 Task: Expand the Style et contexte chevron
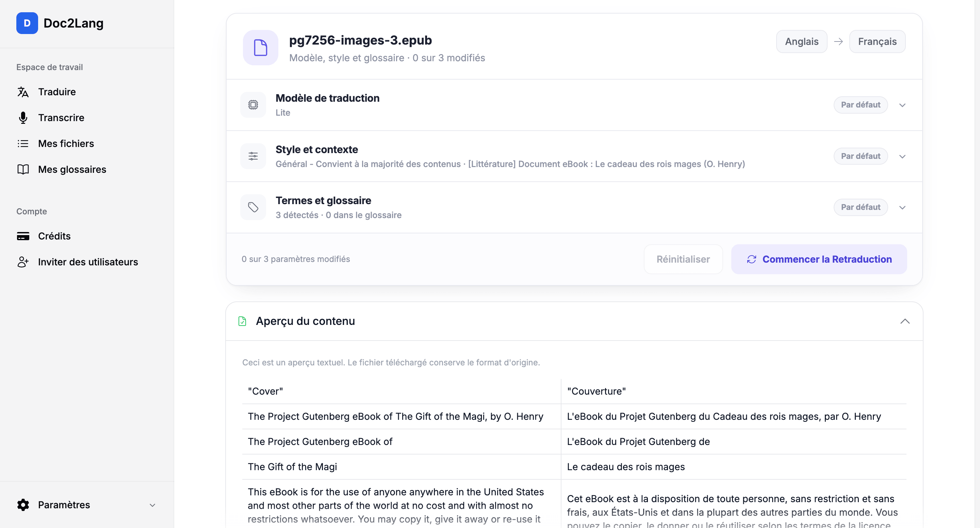[902, 157]
